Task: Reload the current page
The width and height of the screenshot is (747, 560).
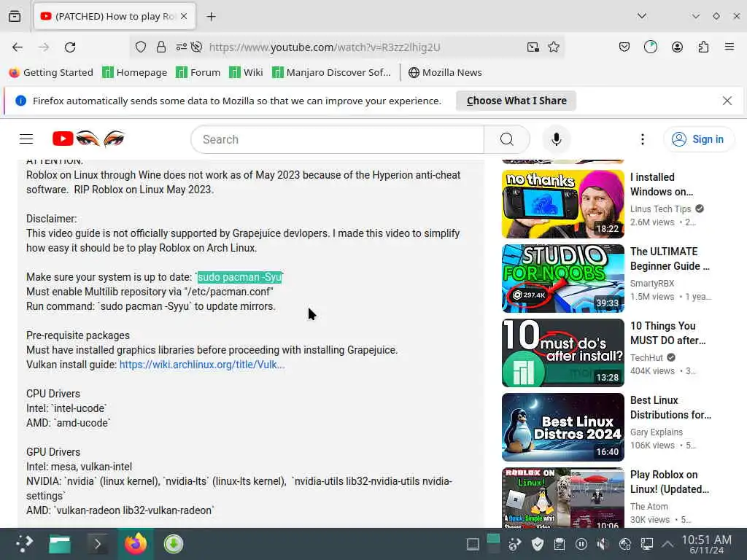Action: click(x=70, y=47)
